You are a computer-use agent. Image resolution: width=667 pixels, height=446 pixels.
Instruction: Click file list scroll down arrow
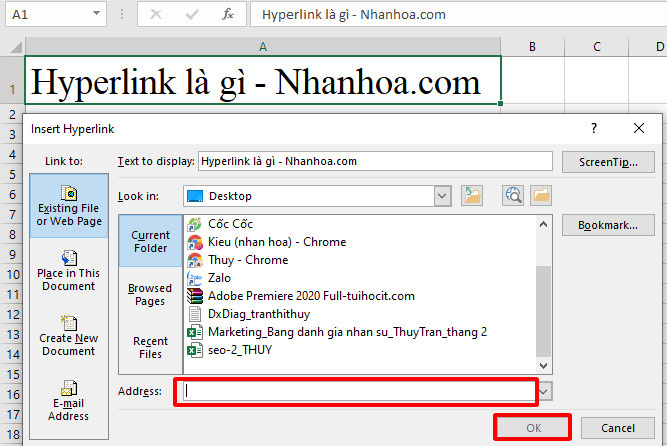543,365
